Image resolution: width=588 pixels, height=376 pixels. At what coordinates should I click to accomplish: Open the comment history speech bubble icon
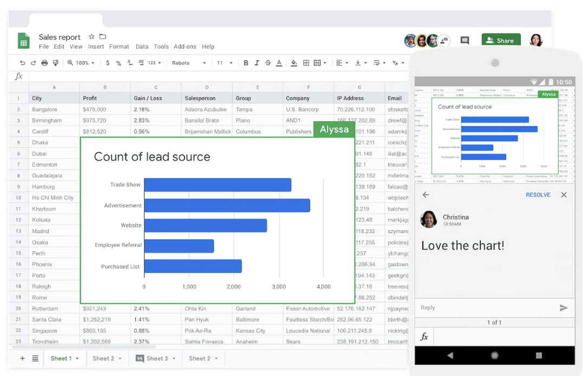(x=465, y=41)
